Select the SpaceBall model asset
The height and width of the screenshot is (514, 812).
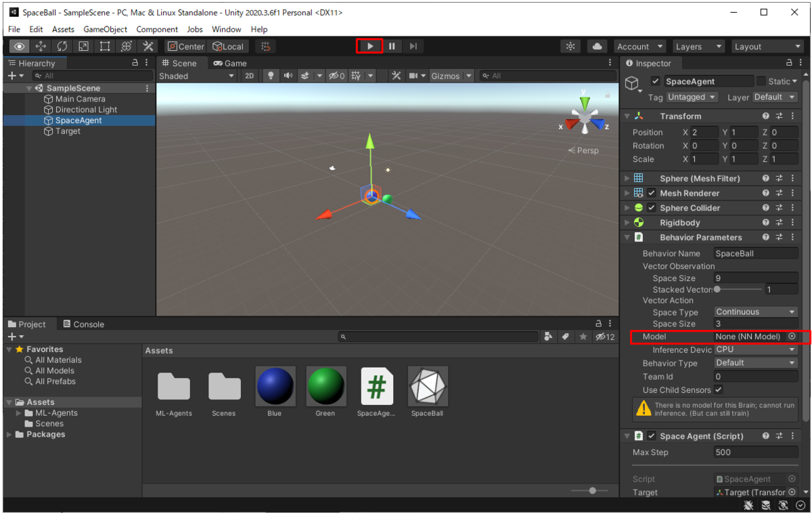tap(428, 387)
